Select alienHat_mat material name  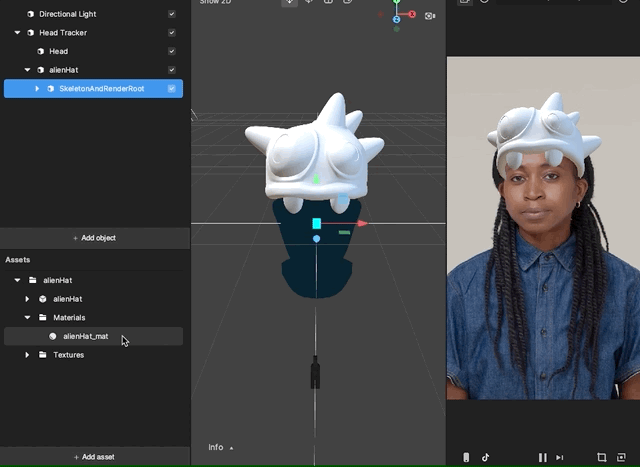coord(86,336)
